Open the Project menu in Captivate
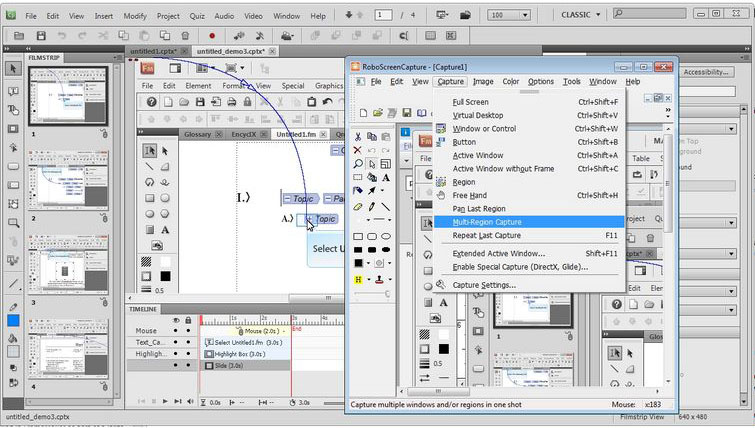The width and height of the screenshot is (755, 428). (x=168, y=16)
